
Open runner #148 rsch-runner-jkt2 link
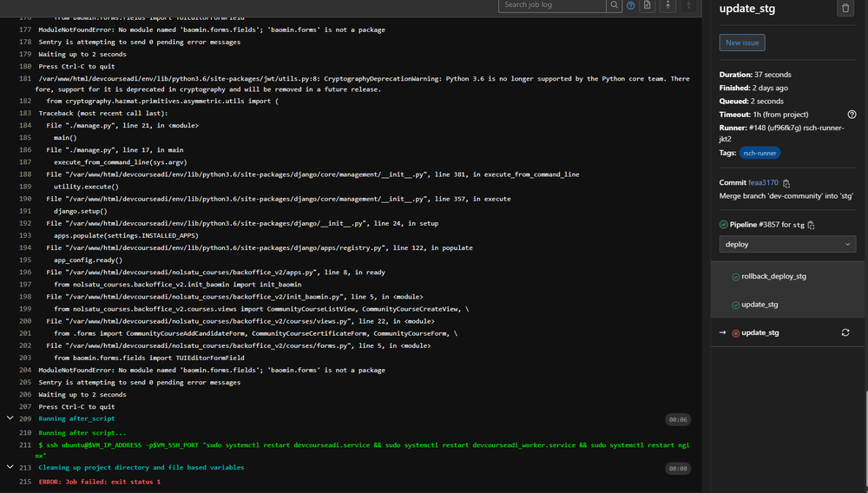tap(782, 134)
